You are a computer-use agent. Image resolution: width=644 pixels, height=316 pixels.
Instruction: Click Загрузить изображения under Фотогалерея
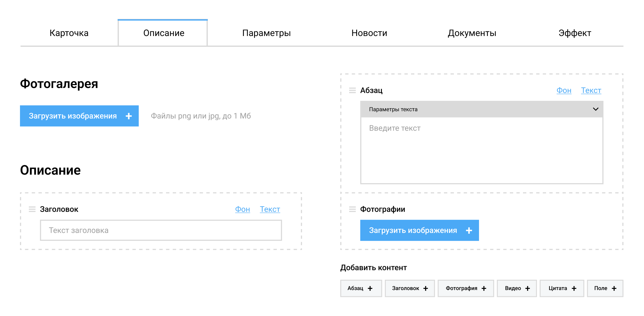79,116
